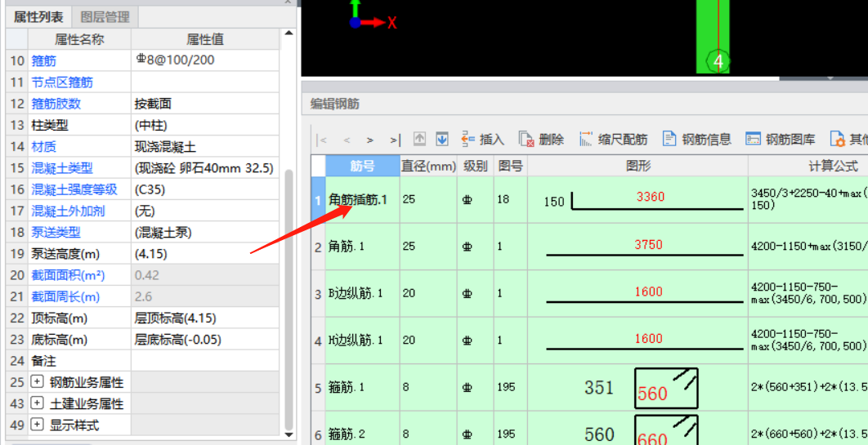Image resolution: width=868 pixels, height=445 pixels.
Task: Click the 插入 insert button
Action: pos(483,140)
